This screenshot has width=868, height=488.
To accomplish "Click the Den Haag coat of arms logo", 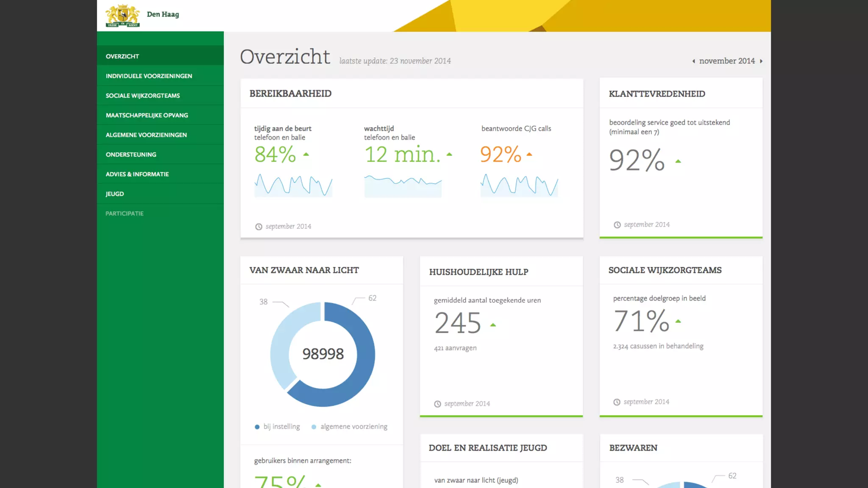I will (122, 16).
